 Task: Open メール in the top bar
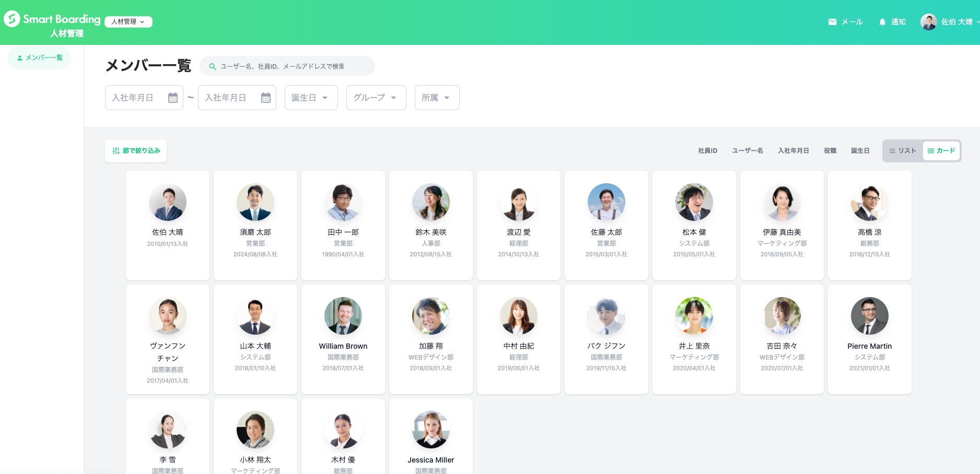[845, 22]
